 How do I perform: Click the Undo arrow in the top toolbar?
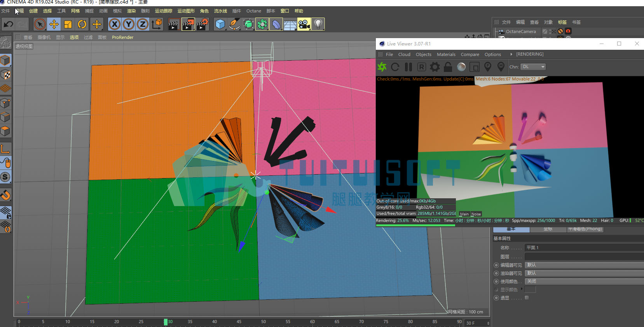pos(8,24)
